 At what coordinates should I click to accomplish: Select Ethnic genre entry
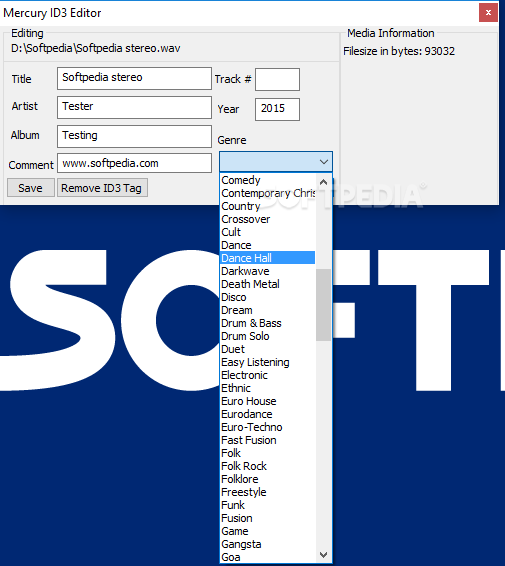pyautogui.click(x=268, y=388)
